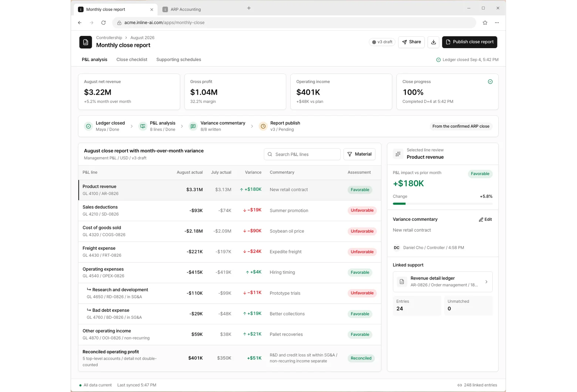The image size is (577, 392).
Task: Click Last synced 5:47 PM status
Action: click(x=136, y=385)
